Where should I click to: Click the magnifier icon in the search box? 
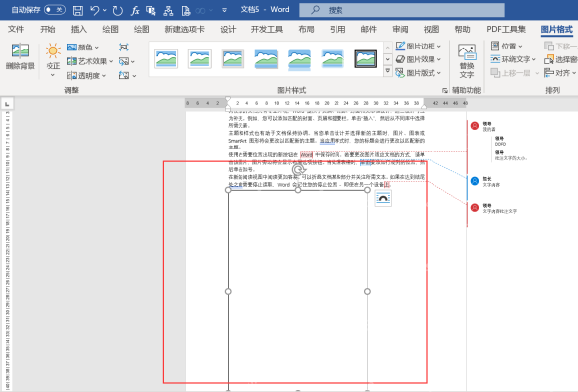[x=315, y=10]
